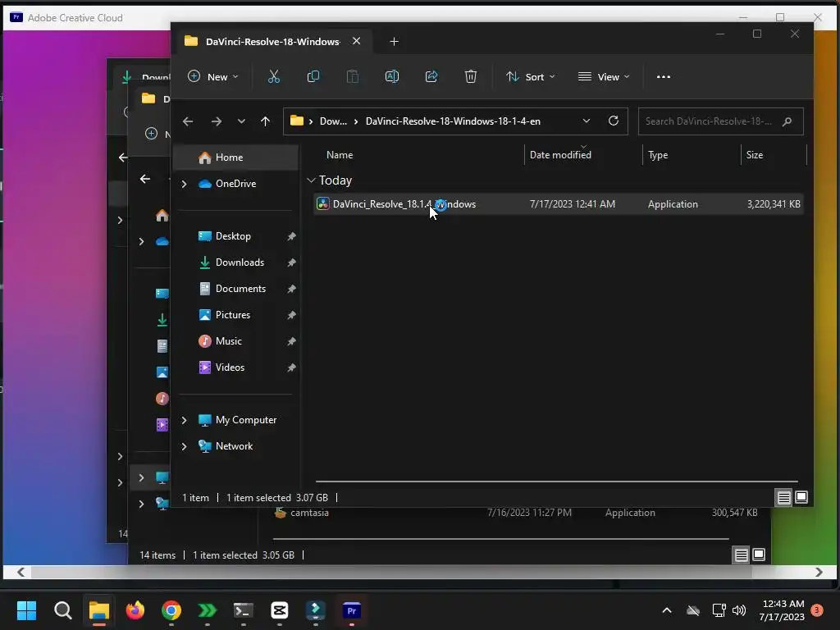Open Music in navigation pane
The width and height of the screenshot is (840, 630).
pos(228,341)
